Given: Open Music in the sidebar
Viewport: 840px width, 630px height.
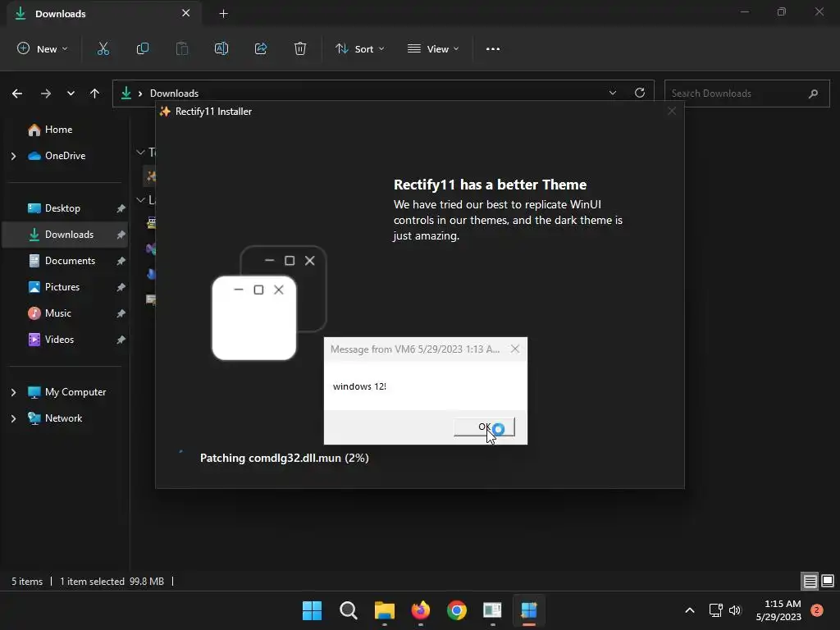Looking at the screenshot, I should [65, 313].
